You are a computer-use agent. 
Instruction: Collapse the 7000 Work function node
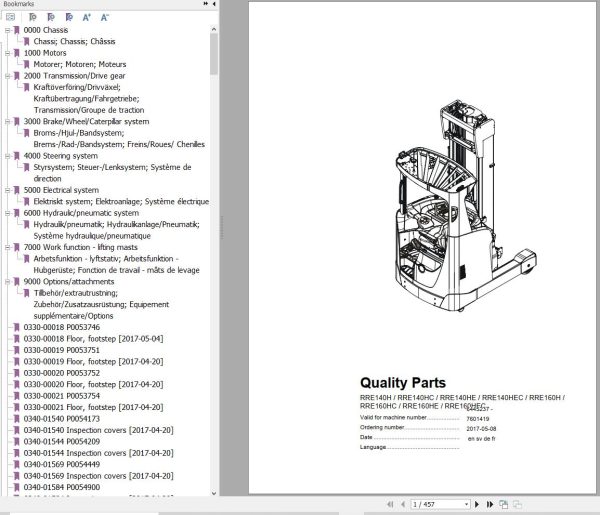[7, 247]
